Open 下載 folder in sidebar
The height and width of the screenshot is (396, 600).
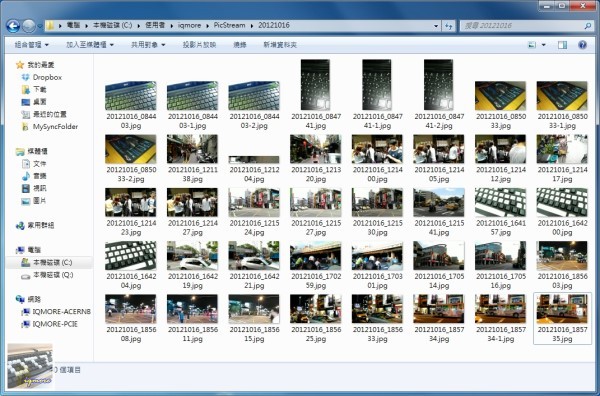pos(34,90)
